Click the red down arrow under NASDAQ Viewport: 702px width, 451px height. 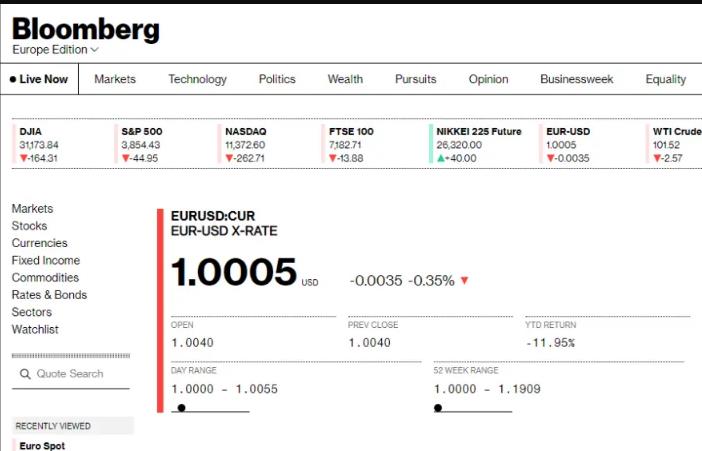coord(229,158)
